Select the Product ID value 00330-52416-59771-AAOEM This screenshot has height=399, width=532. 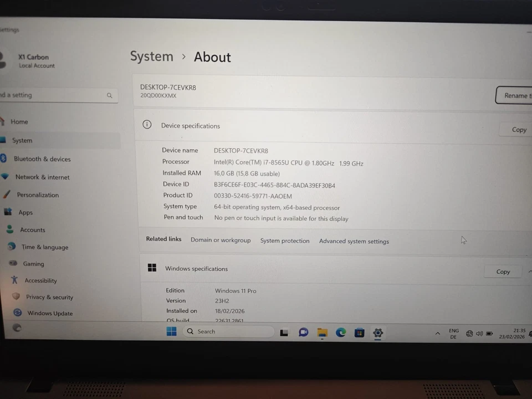[x=253, y=196]
